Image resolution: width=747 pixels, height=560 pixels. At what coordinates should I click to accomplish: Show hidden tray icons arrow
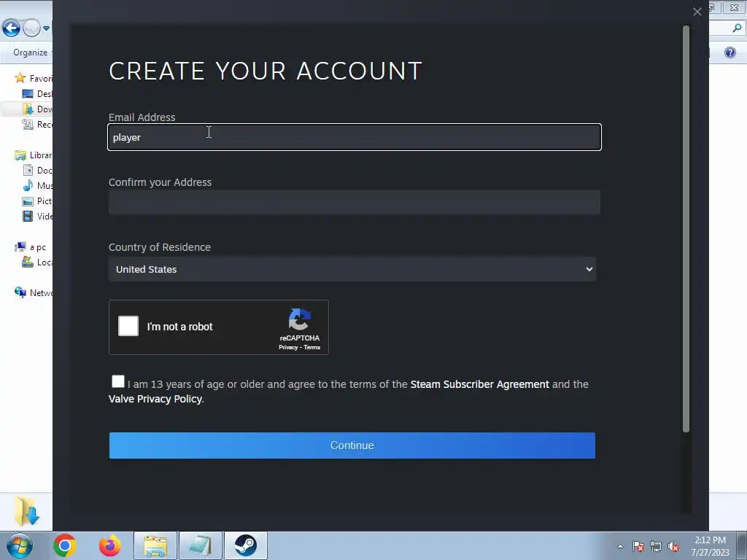620,546
